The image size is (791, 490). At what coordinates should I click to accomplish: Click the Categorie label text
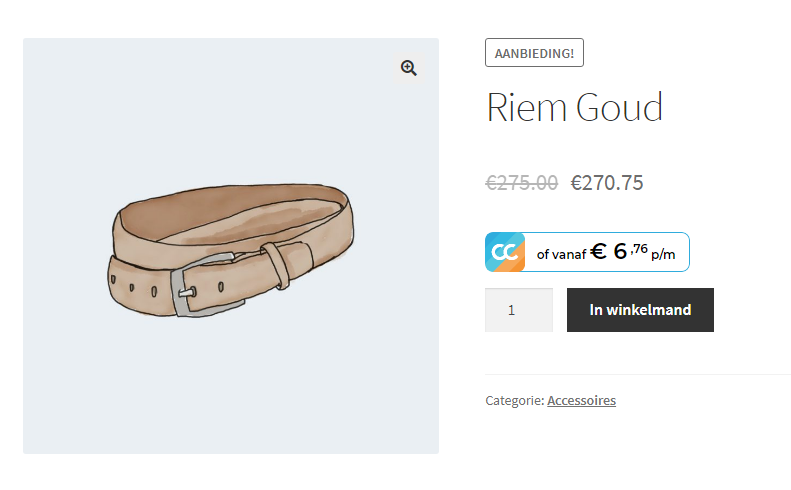pyautogui.click(x=514, y=400)
